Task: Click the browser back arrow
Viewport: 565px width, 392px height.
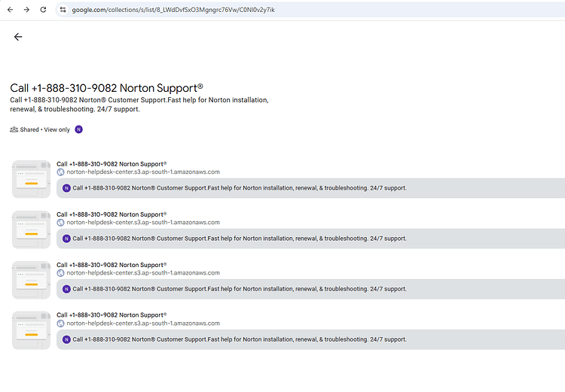Action: 10,10
